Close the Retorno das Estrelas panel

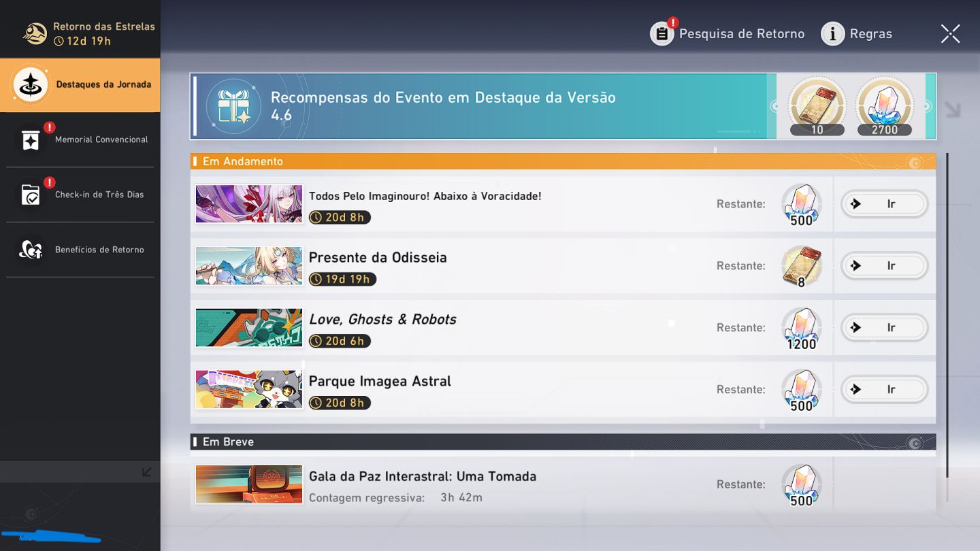pos(950,33)
